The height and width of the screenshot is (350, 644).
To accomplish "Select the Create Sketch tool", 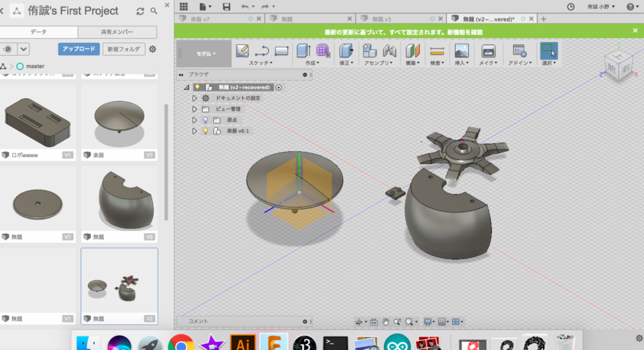I will [x=242, y=50].
